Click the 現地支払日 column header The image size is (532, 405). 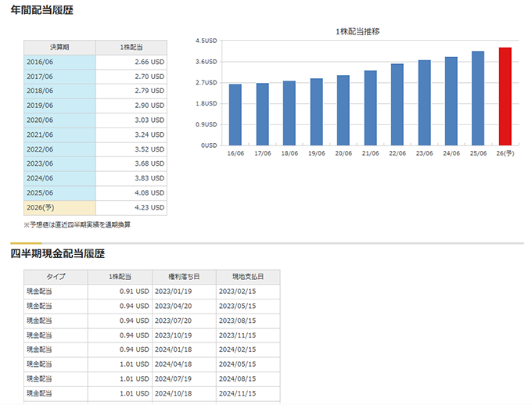[247, 277]
